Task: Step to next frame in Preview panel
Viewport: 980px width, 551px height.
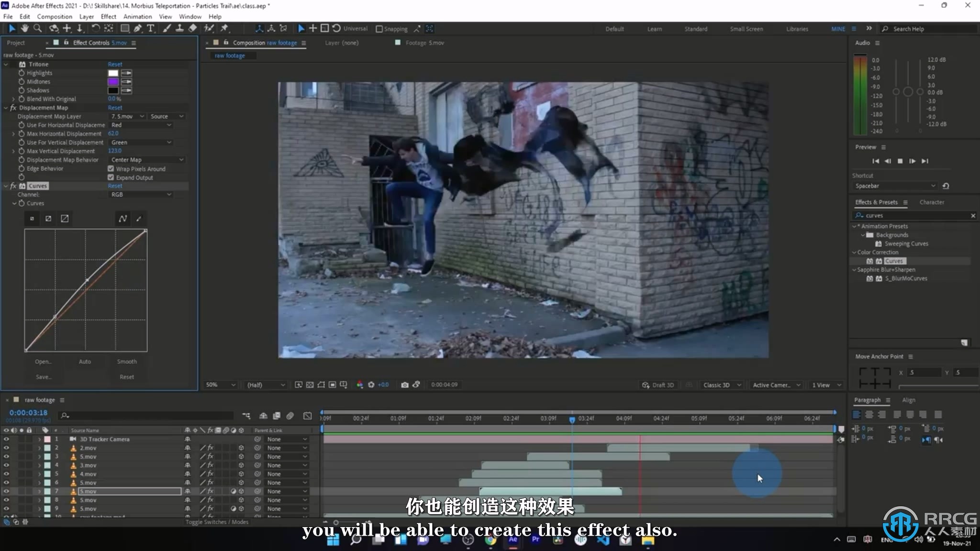Action: pos(912,161)
